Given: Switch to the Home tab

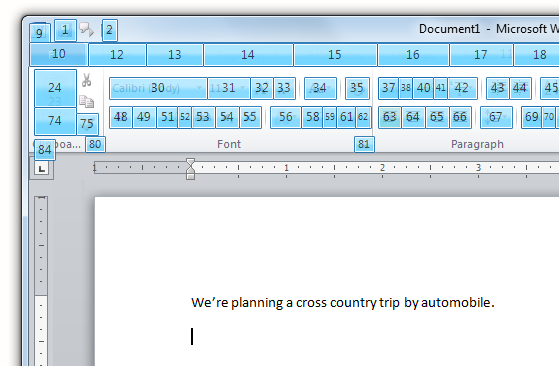Looking at the screenshot, I should pos(117,55).
